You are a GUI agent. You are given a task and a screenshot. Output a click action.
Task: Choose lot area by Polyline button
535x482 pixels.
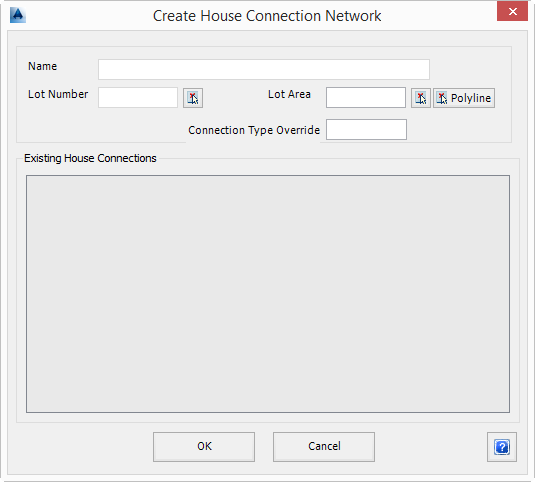point(464,98)
